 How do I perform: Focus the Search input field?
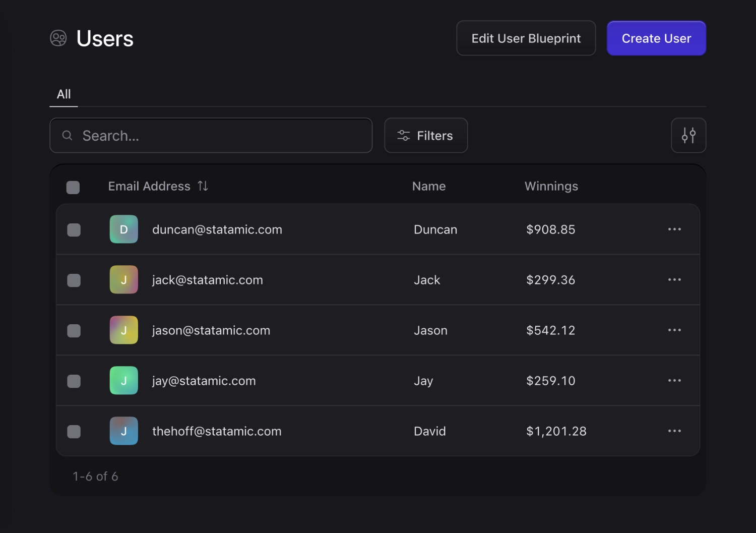[222, 136]
